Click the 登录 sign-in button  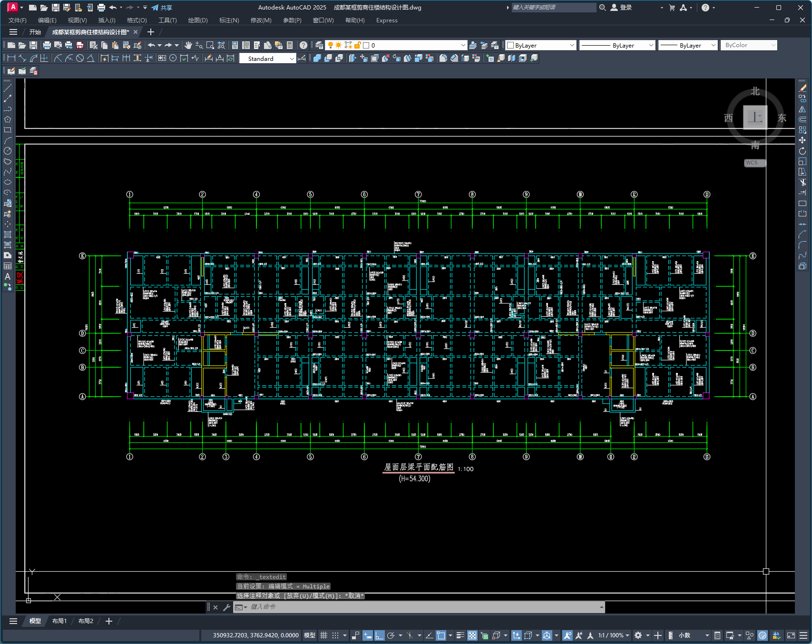[621, 8]
